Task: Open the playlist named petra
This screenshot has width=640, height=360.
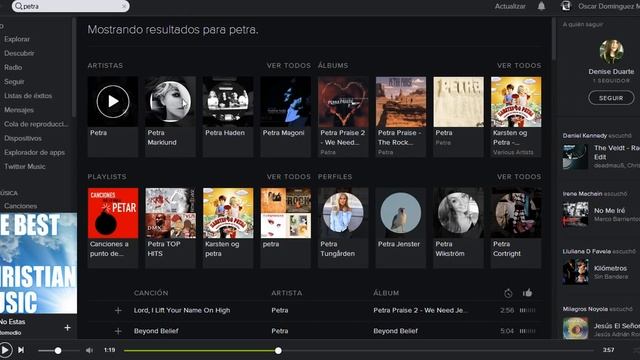Action: click(285, 213)
